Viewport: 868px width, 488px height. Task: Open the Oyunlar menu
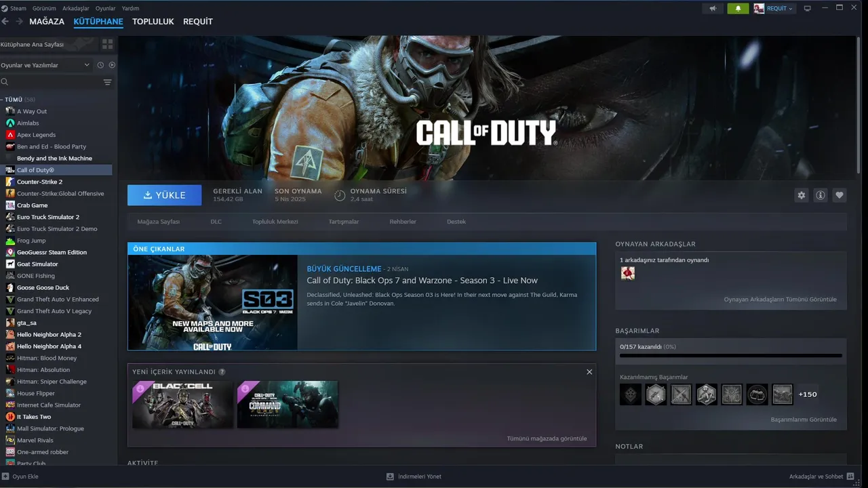pos(105,8)
